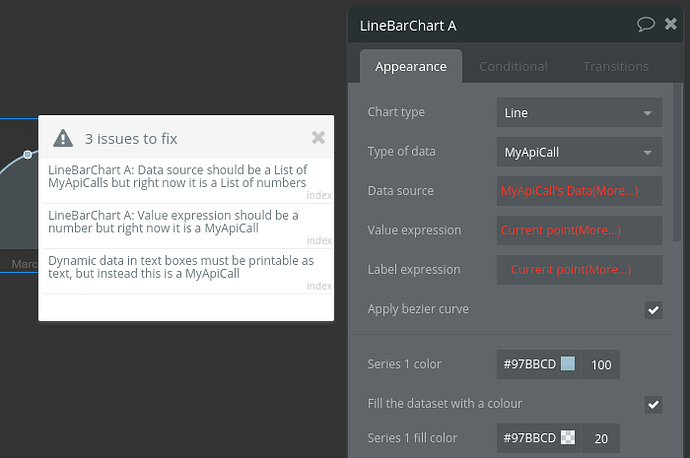Toggle the Apply bezier curve checkbox
Viewport: 690px width, 458px height.
coord(653,310)
